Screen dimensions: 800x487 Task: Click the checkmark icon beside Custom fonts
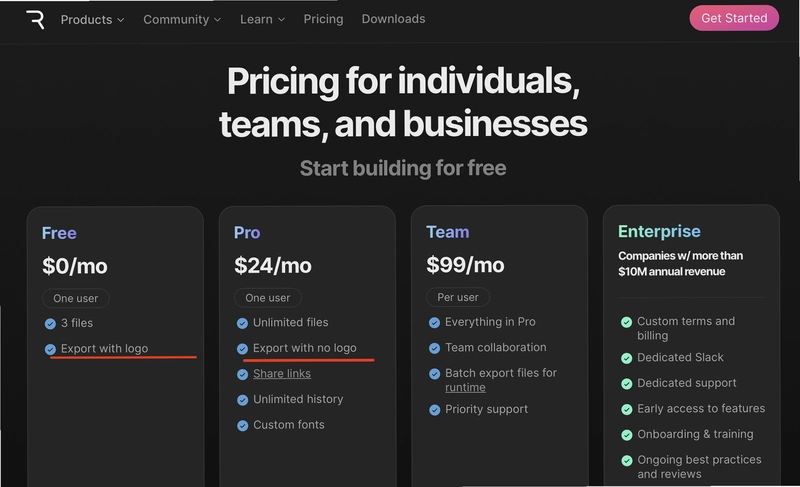click(242, 425)
